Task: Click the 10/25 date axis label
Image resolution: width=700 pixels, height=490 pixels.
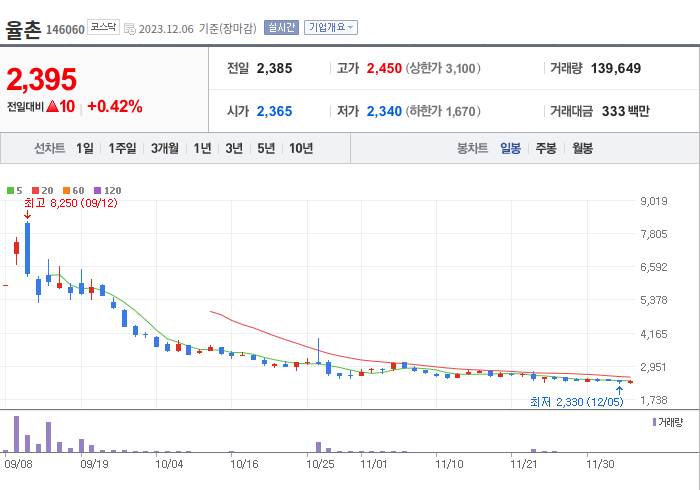Action: 320,464
